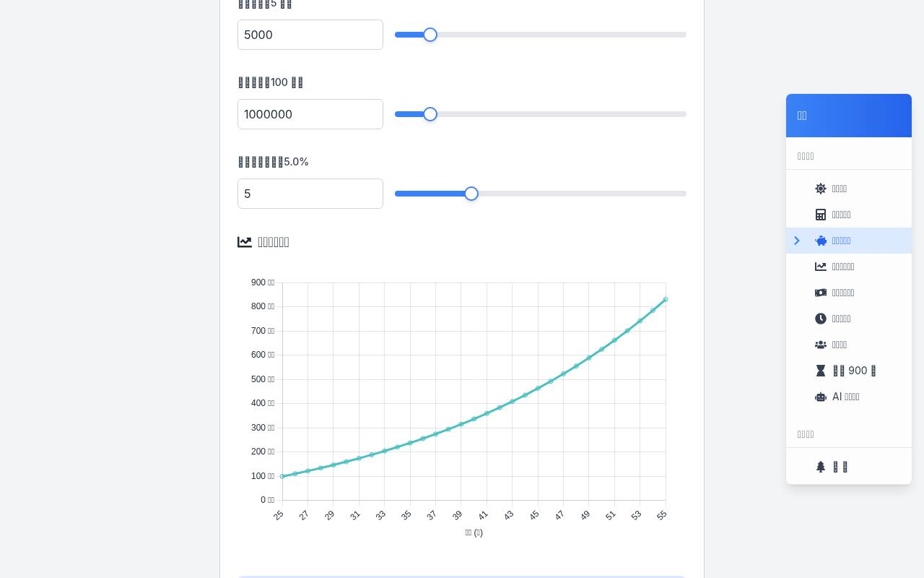Click the slider handle next to 5000 field

tap(430, 35)
